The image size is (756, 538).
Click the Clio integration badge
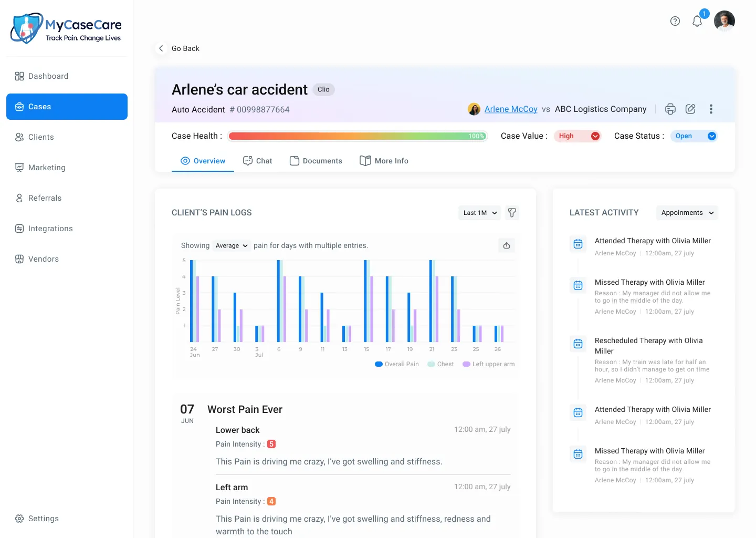pos(323,89)
